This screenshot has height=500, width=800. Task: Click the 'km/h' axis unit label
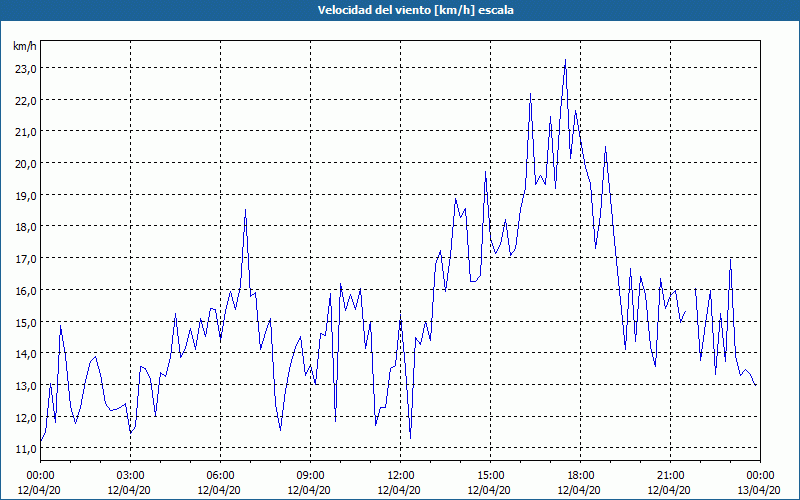point(25,46)
